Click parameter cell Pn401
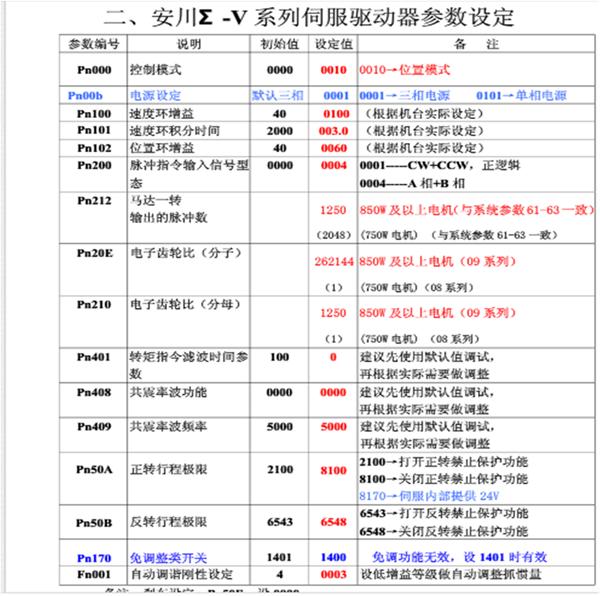The image size is (600, 596). 94,357
